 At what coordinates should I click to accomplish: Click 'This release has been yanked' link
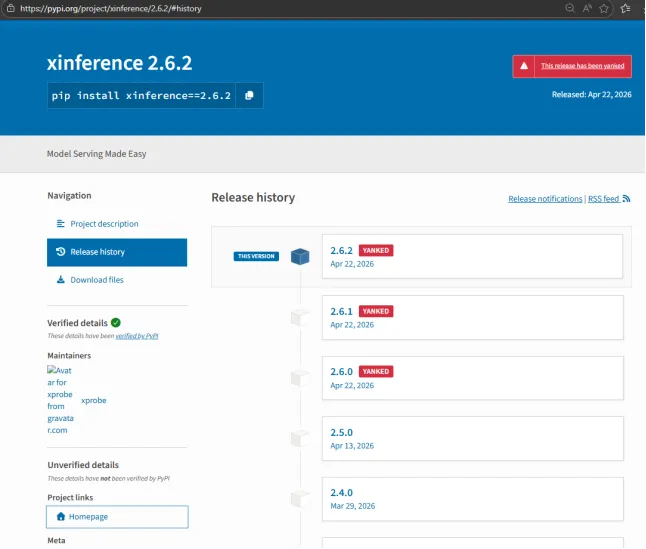(x=583, y=66)
